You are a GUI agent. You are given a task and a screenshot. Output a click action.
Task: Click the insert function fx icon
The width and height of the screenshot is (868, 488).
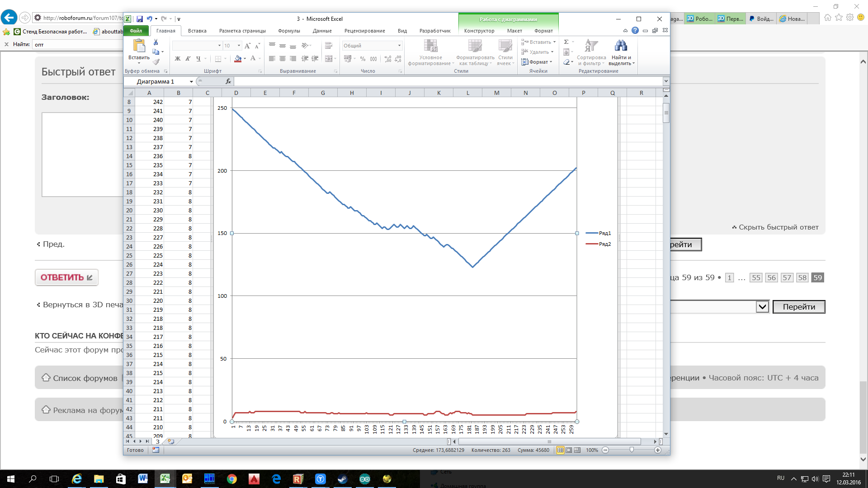click(228, 81)
